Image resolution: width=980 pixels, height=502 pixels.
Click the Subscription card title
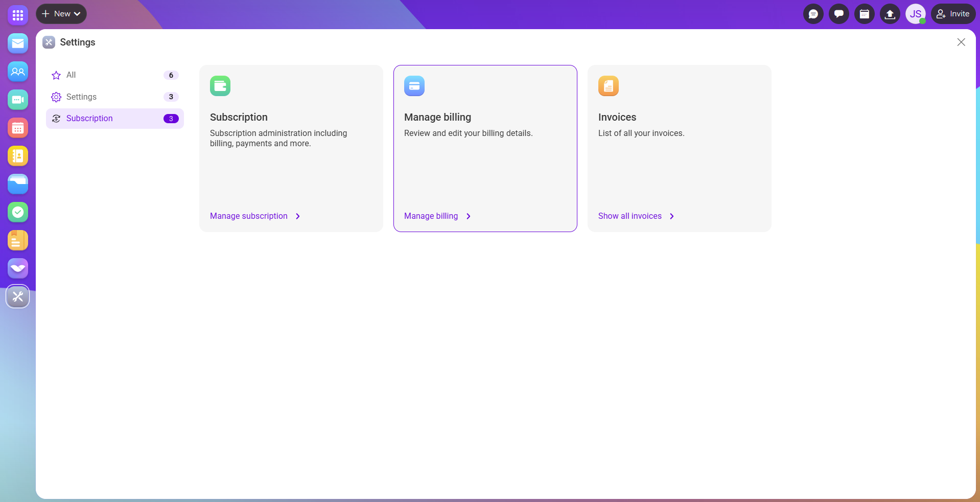(x=239, y=117)
